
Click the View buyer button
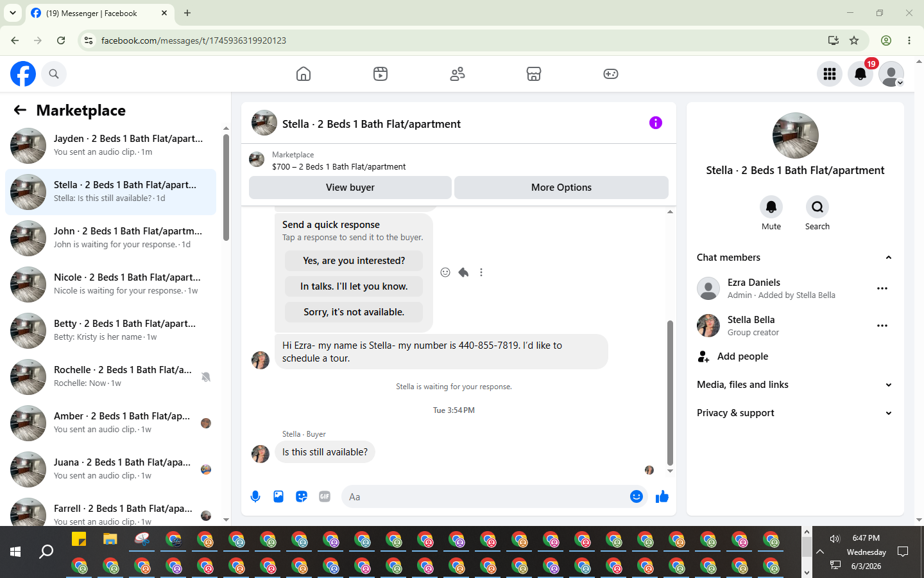coord(350,188)
